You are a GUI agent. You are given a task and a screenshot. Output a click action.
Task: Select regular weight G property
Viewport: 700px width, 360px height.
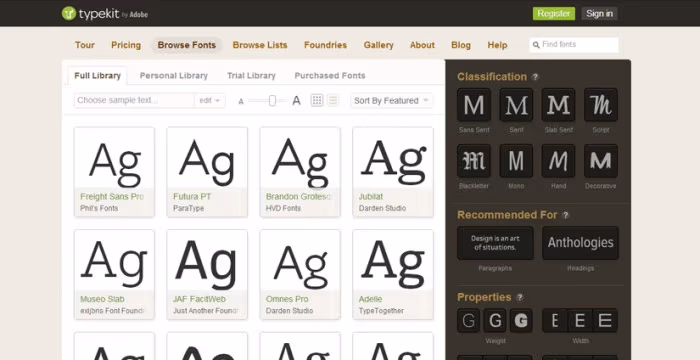click(x=495, y=321)
